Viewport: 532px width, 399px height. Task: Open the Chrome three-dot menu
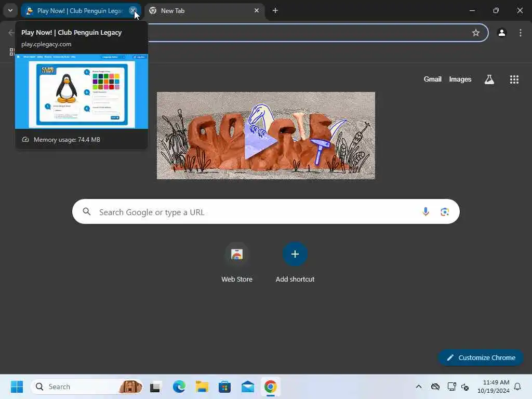(521, 33)
